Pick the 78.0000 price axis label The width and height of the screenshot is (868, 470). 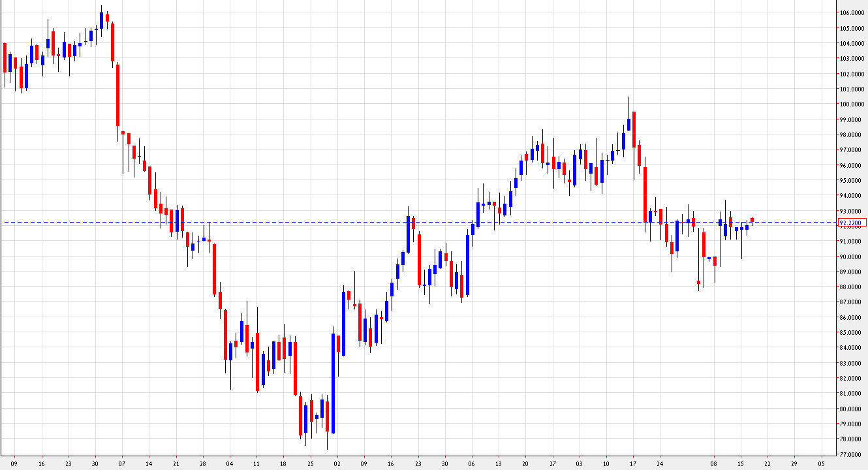pos(851,439)
